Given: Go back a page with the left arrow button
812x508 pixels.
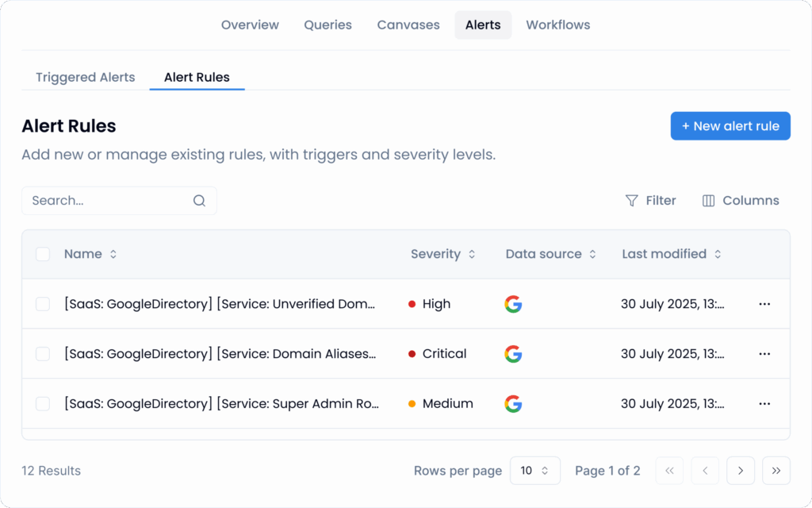Looking at the screenshot, I should click(x=705, y=471).
